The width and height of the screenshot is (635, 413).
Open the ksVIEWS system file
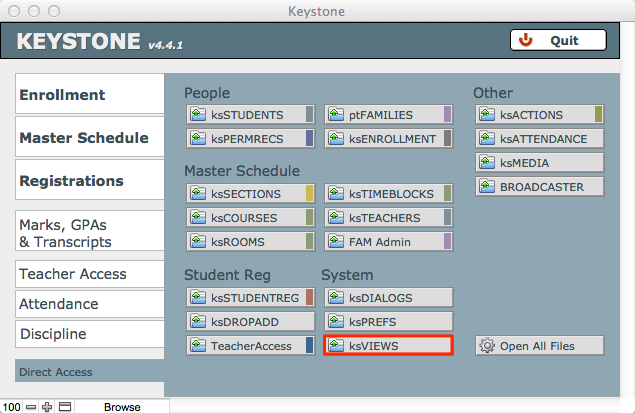pos(388,346)
